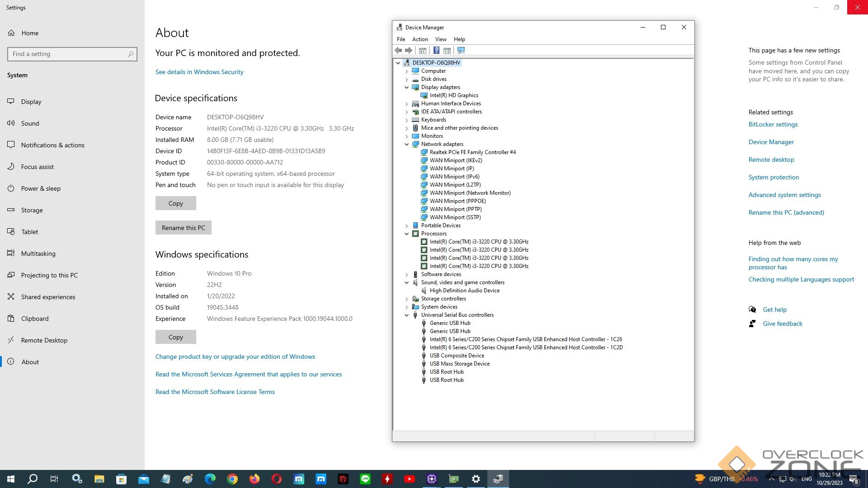The height and width of the screenshot is (488, 868).
Task: Click Copy under Device specifications
Action: click(175, 203)
